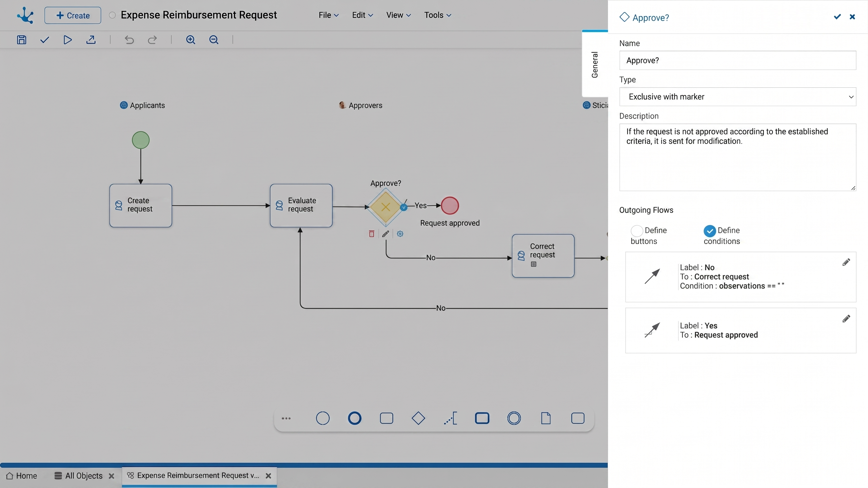Click the pencil edit icon under gateway

385,234
